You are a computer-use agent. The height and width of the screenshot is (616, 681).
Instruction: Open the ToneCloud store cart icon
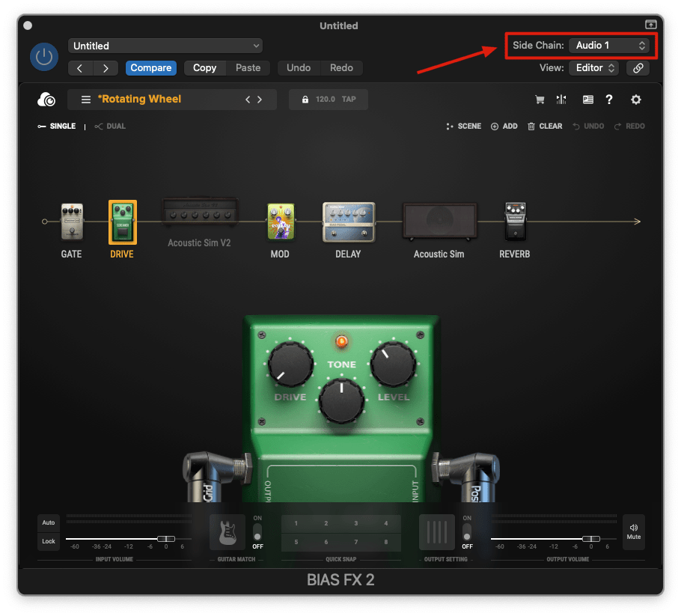point(540,99)
